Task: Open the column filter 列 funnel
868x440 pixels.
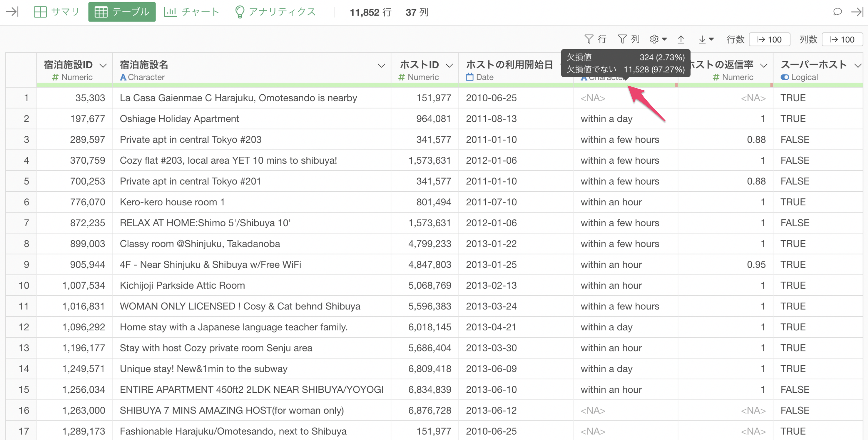Action: click(628, 39)
